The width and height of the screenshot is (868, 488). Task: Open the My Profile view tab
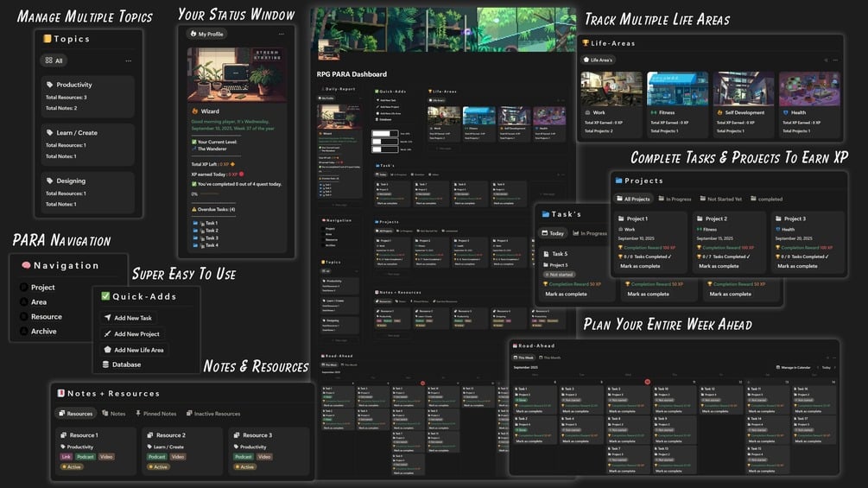coord(206,34)
